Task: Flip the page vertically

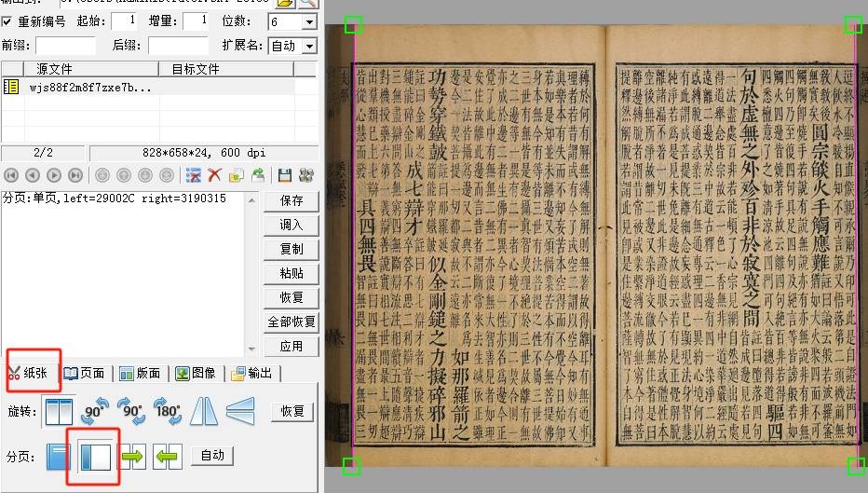Action: tap(239, 411)
